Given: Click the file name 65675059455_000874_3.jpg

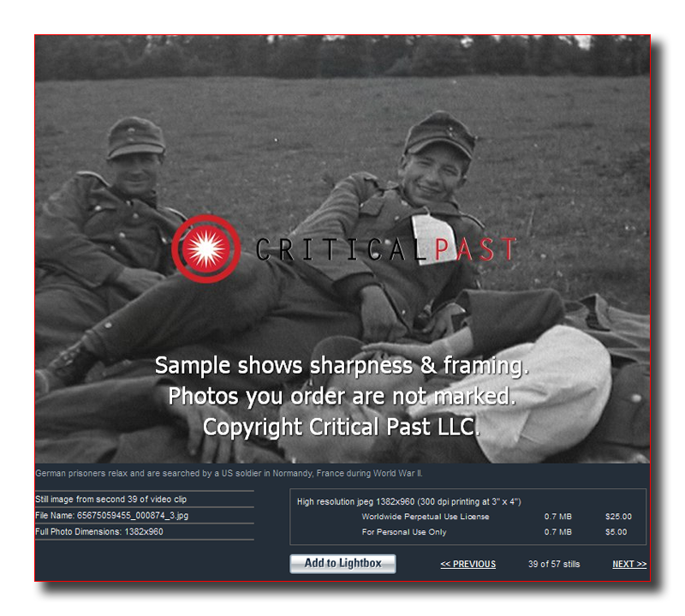Looking at the screenshot, I should tap(133, 516).
